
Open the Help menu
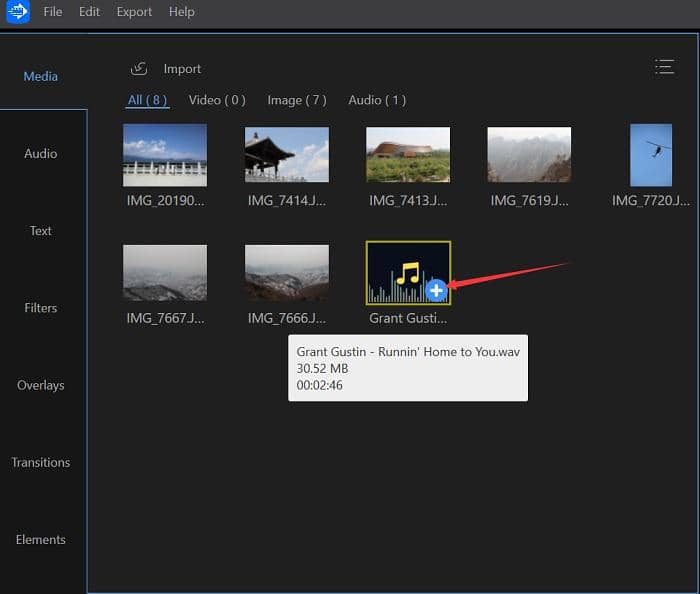click(182, 12)
